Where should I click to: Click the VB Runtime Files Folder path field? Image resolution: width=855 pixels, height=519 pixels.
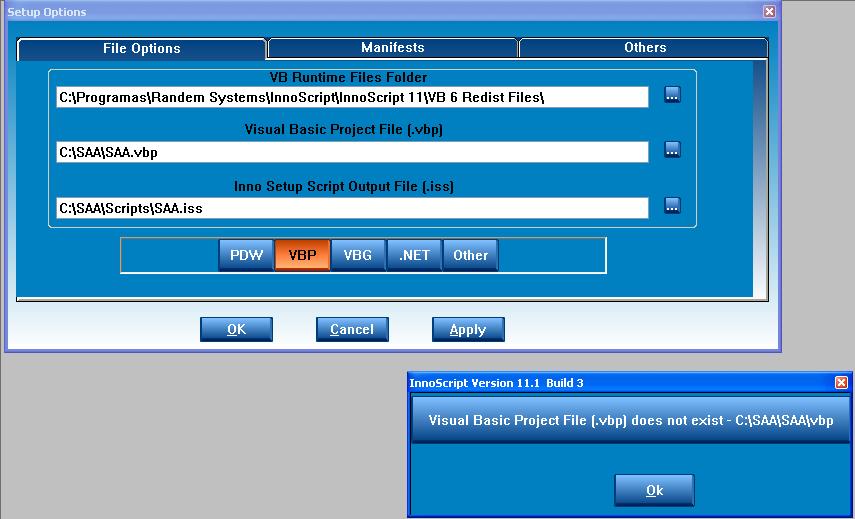pyautogui.click(x=352, y=98)
